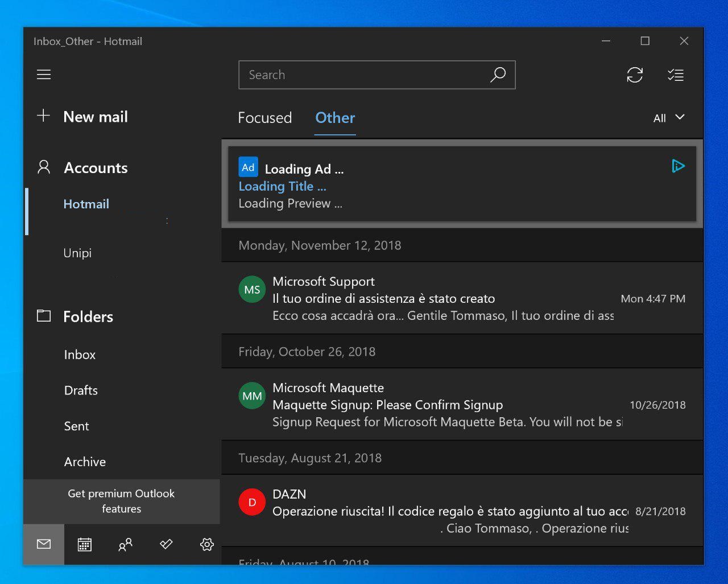Switch to Mail via the envelope icon

click(44, 545)
